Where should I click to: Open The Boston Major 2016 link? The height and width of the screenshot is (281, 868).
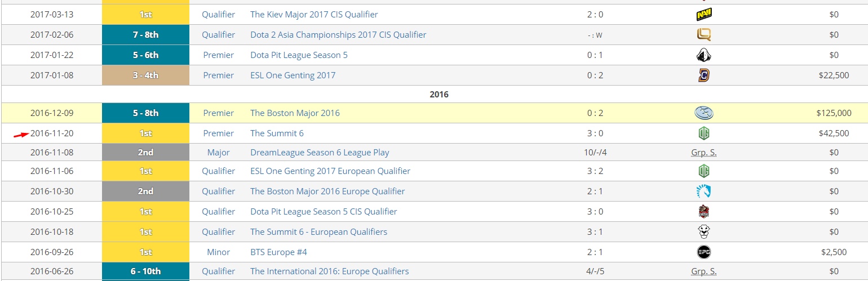pos(295,113)
